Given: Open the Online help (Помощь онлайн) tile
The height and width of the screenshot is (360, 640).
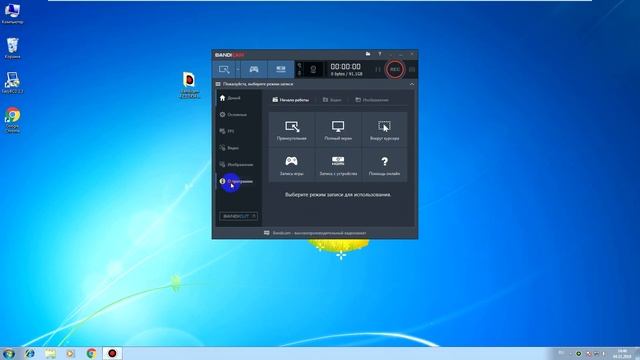Looking at the screenshot, I should coord(384,164).
